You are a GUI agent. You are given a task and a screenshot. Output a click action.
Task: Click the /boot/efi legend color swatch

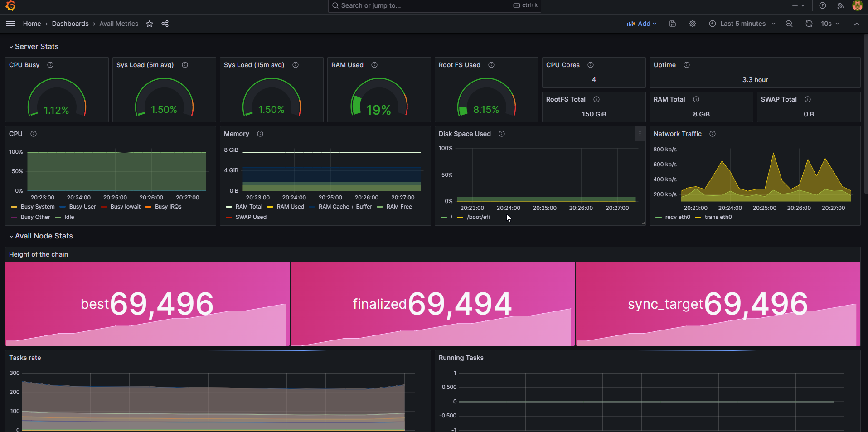460,218
